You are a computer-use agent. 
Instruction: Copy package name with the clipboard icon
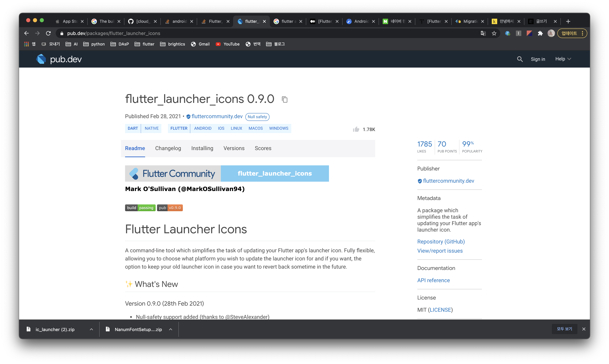tap(284, 100)
